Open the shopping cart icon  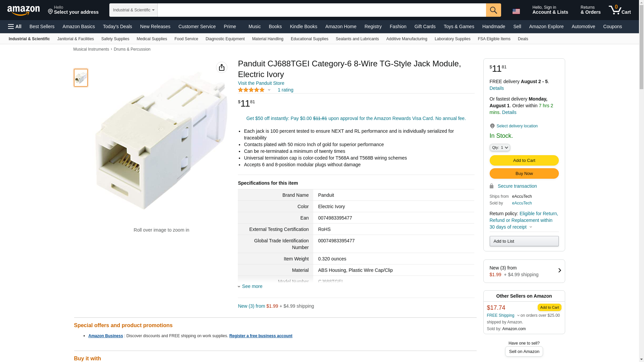click(x=620, y=10)
